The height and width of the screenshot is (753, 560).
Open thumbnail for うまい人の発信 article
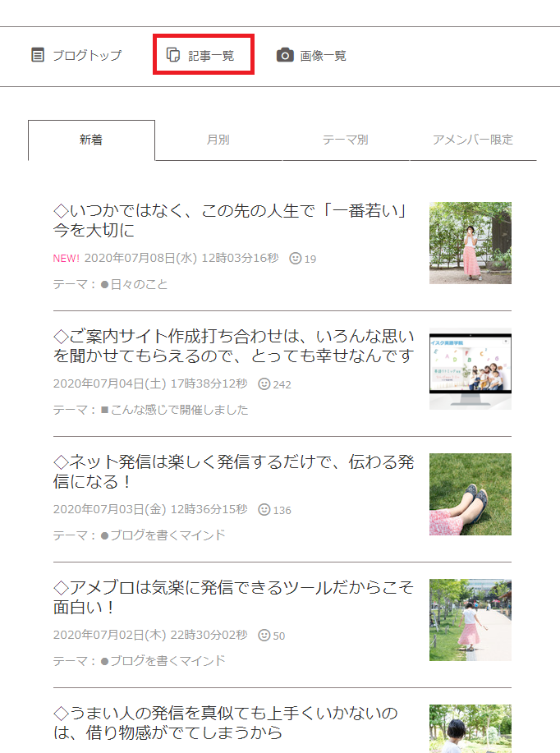click(x=470, y=728)
